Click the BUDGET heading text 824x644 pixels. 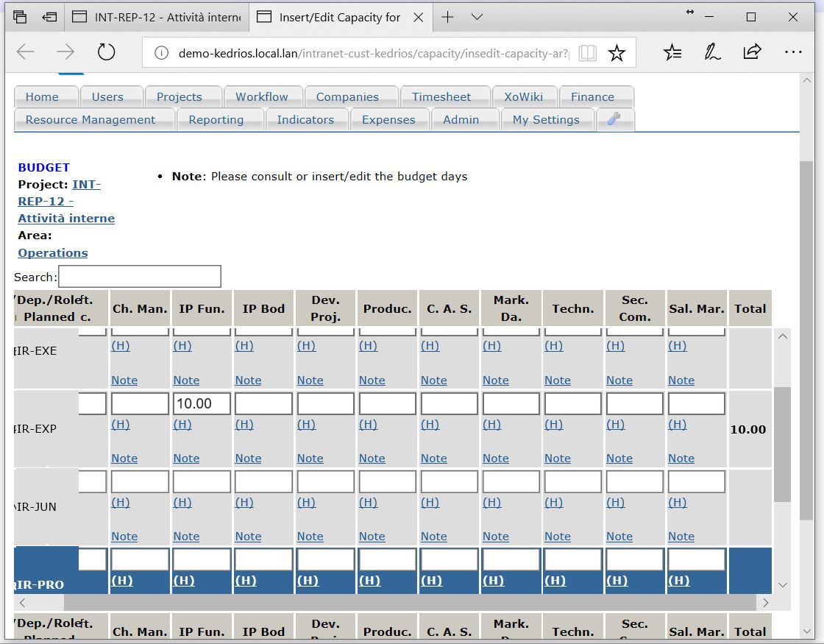tap(43, 168)
